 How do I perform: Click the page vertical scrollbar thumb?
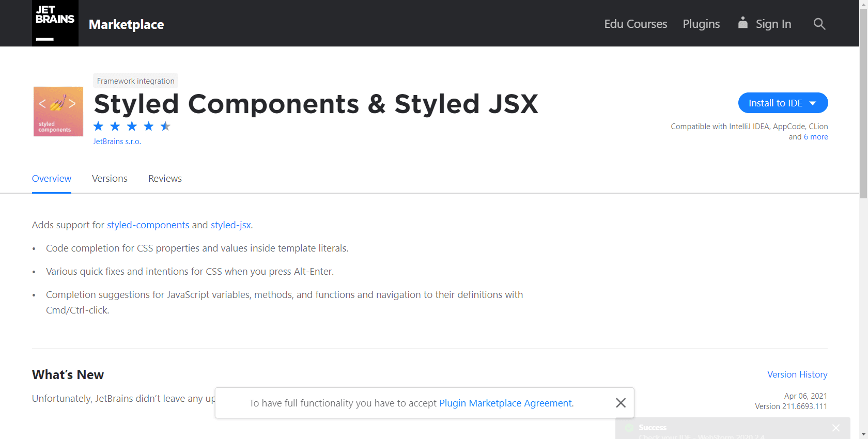(863, 103)
